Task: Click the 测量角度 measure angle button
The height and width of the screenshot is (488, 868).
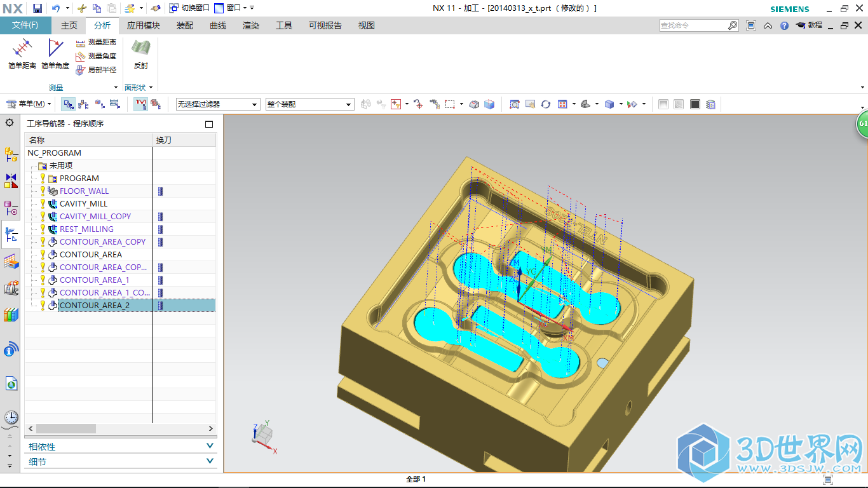Action: pos(96,56)
